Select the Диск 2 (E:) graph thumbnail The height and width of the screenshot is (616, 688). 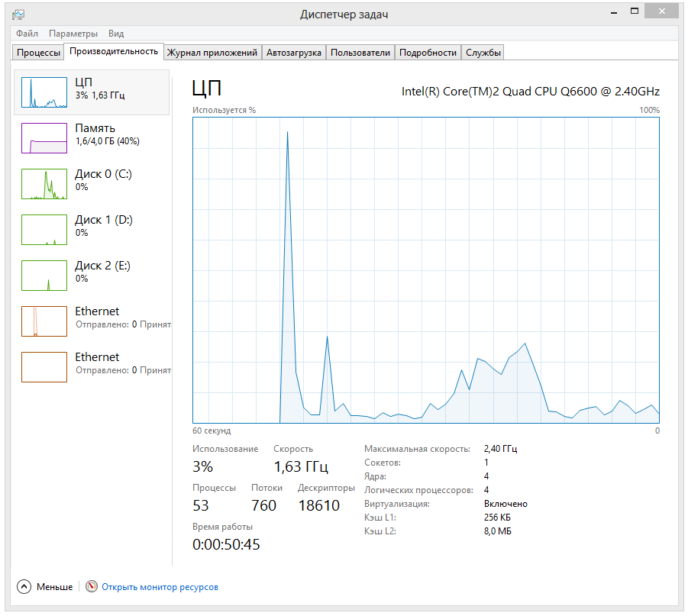click(44, 276)
